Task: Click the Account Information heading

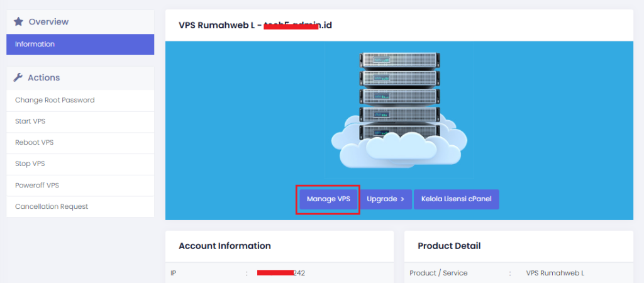Action: 225,246
